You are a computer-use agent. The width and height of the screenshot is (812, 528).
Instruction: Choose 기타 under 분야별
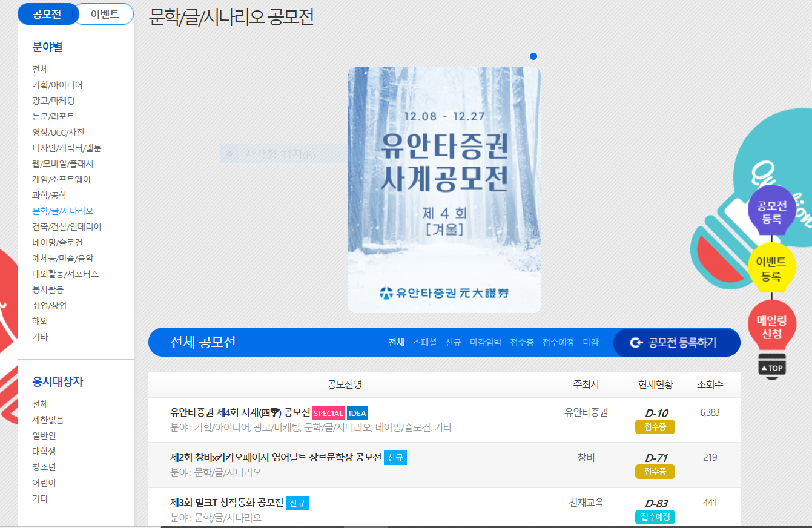(40, 337)
